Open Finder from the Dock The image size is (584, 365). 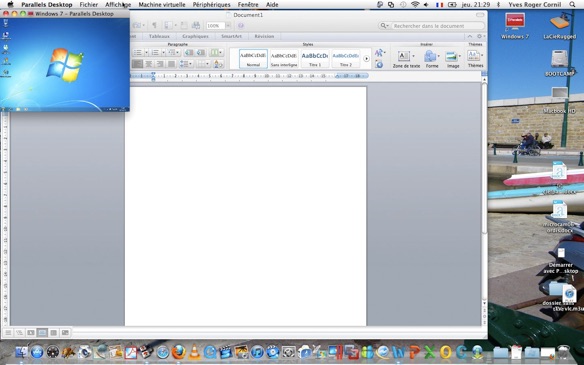[x=22, y=352]
